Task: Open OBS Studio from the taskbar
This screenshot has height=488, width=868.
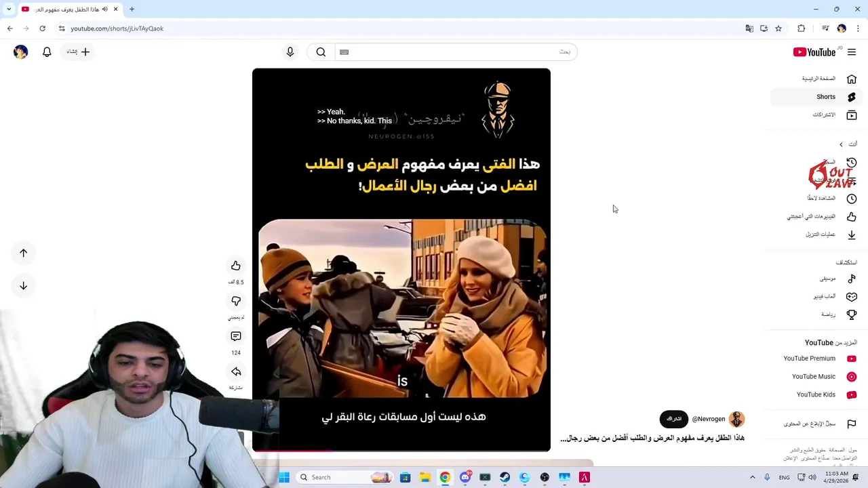Action: [x=545, y=477]
